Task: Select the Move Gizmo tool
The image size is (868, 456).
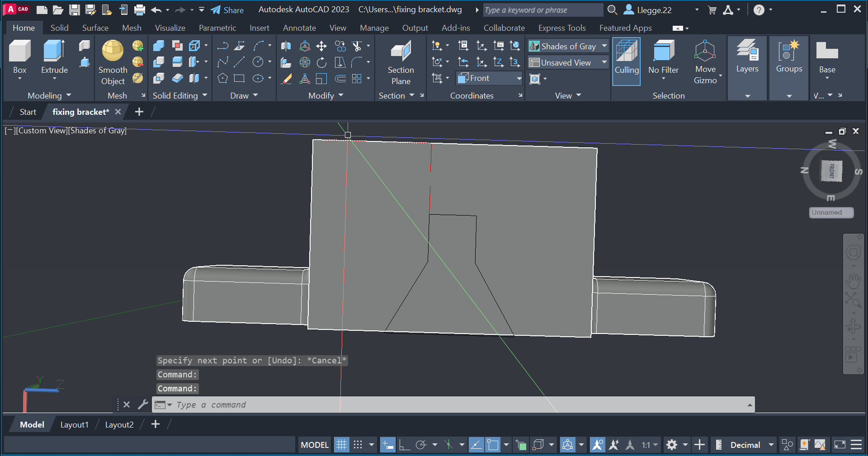Action: [705, 62]
